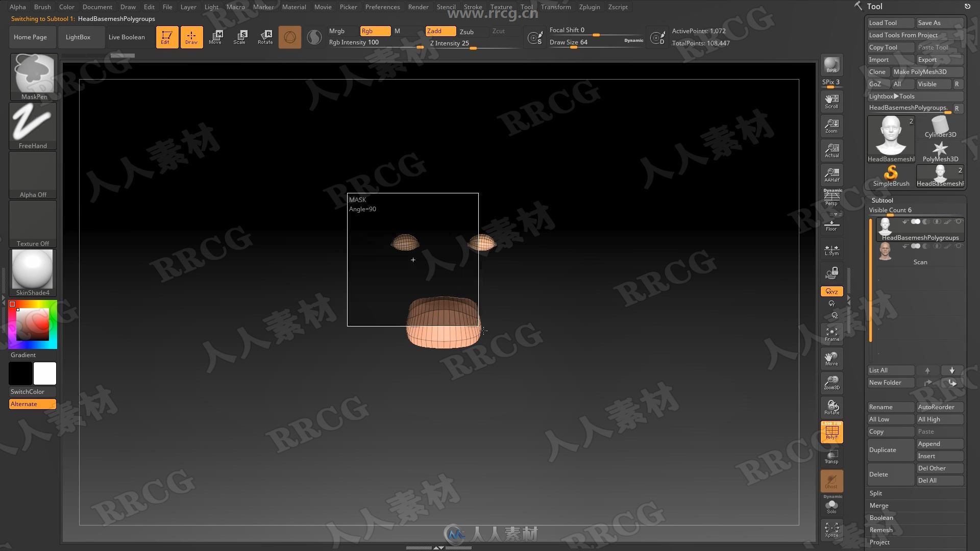
Task: Open the Preferences menu
Action: pyautogui.click(x=382, y=7)
